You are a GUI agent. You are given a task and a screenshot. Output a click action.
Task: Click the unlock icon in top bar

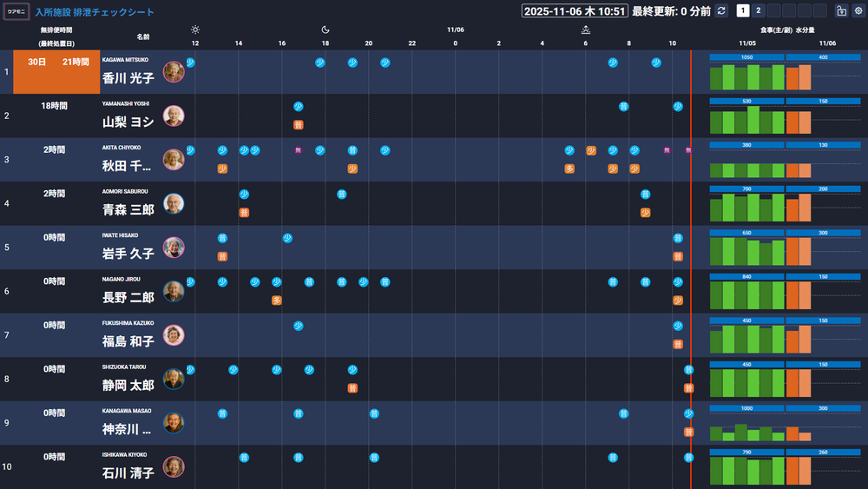point(841,10)
